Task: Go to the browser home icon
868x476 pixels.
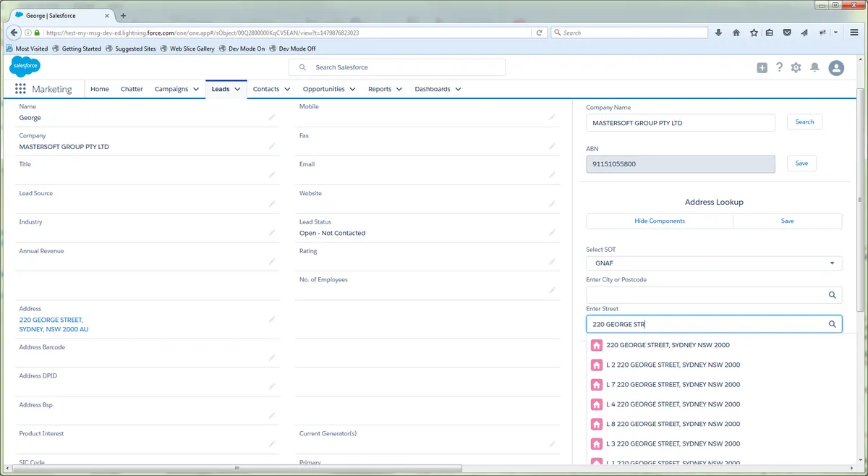Action: [736, 33]
